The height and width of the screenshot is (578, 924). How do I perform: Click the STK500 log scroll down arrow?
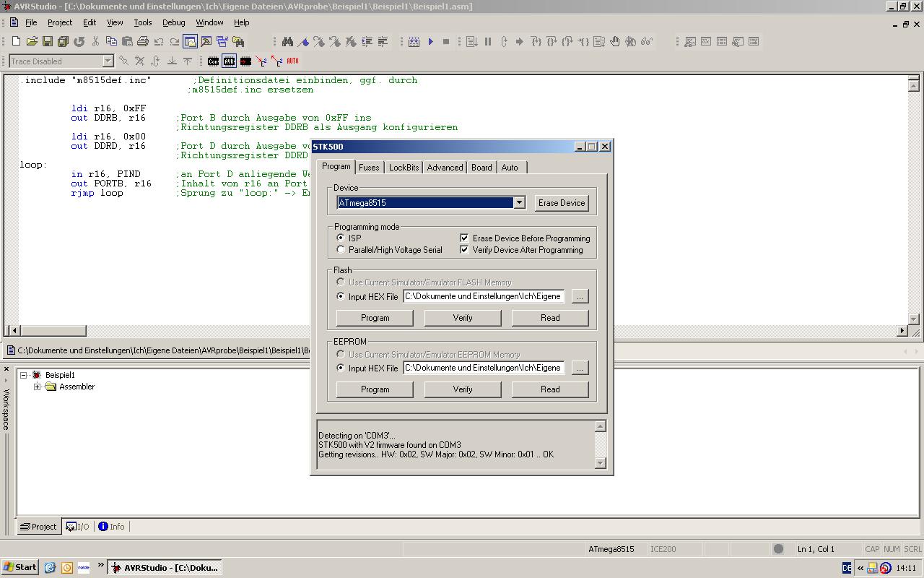600,463
